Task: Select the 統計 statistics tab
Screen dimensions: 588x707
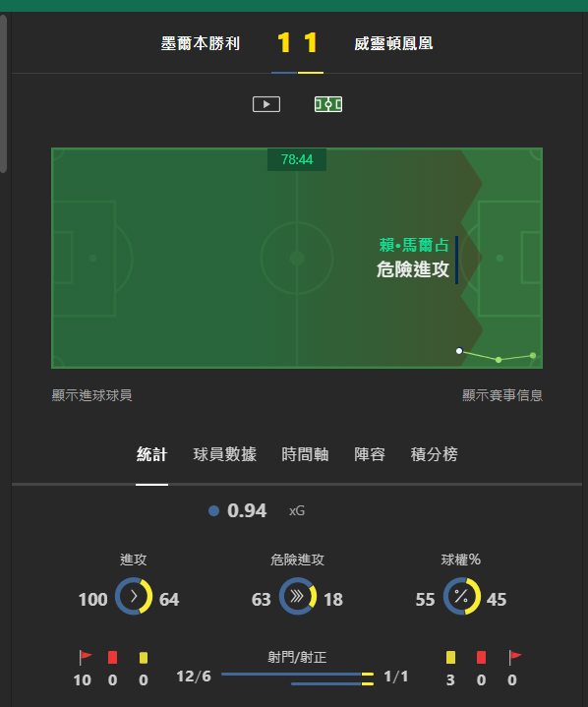Action: (152, 454)
